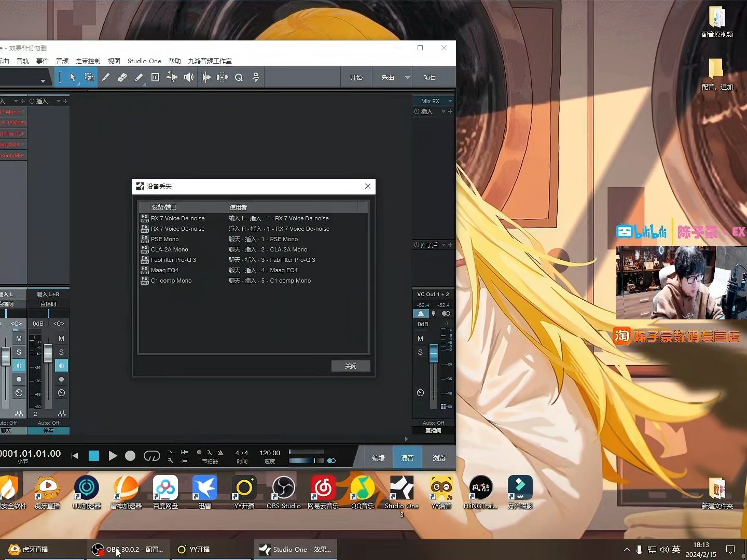Viewport: 747px width, 560px height.
Task: Open the 音轨 menu
Action: tap(23, 61)
